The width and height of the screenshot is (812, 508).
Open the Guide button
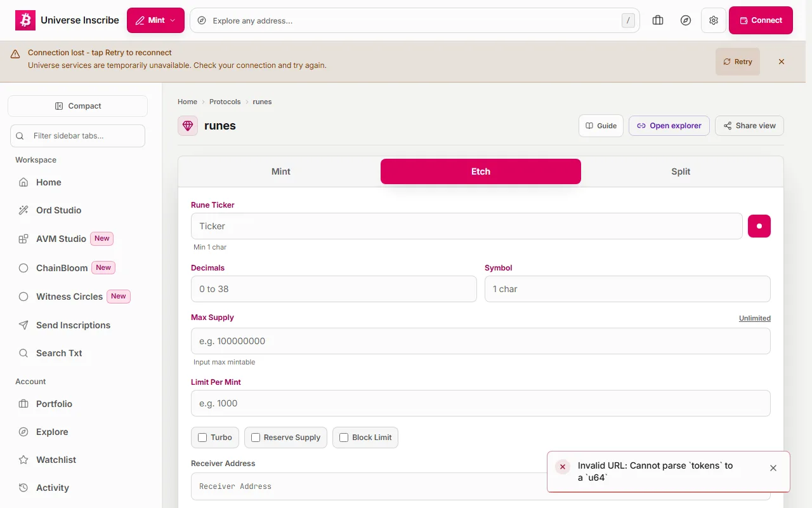[x=601, y=126]
